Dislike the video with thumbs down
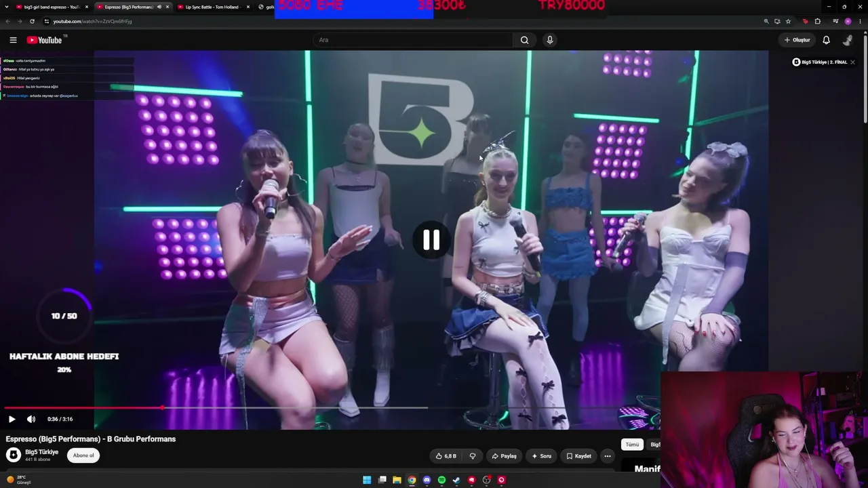 [473, 456]
